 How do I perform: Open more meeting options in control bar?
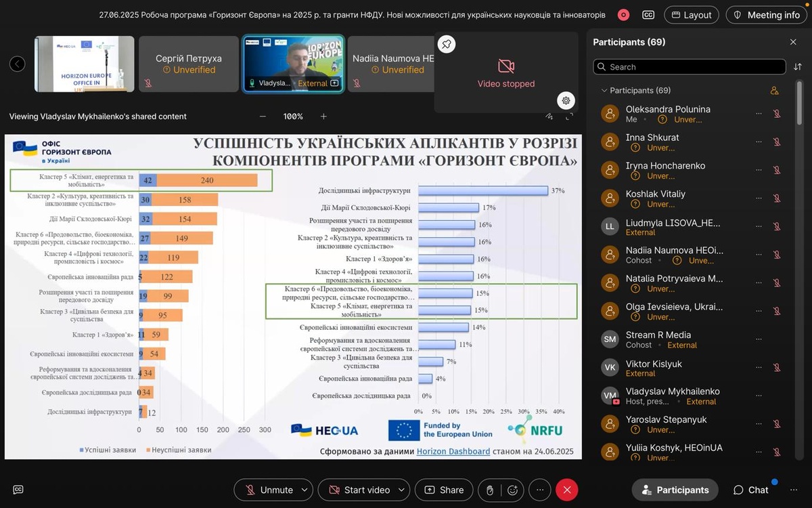(539, 490)
